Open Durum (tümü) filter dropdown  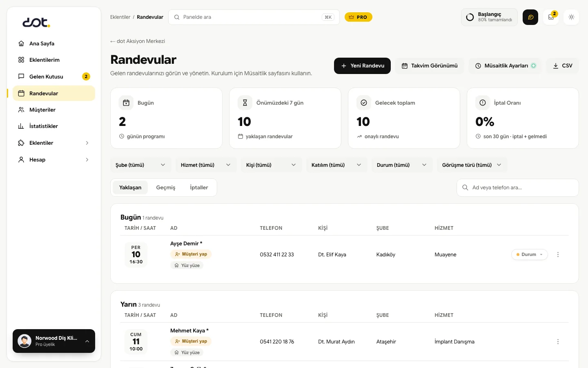[402, 165]
